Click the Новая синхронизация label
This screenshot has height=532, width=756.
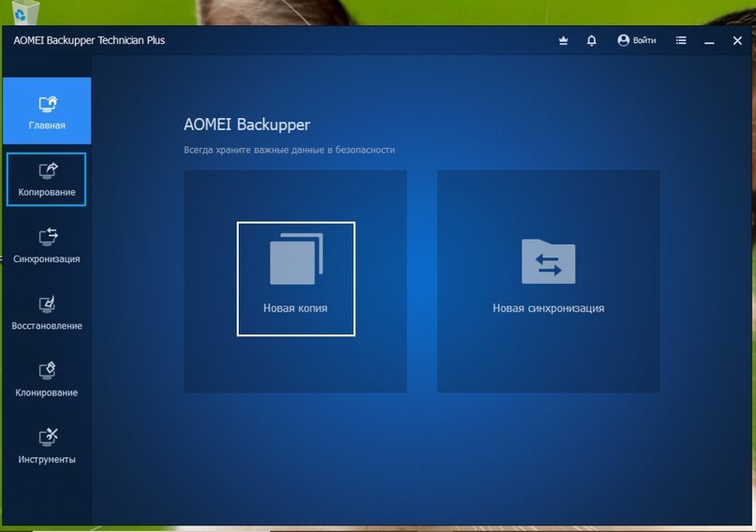click(x=548, y=308)
